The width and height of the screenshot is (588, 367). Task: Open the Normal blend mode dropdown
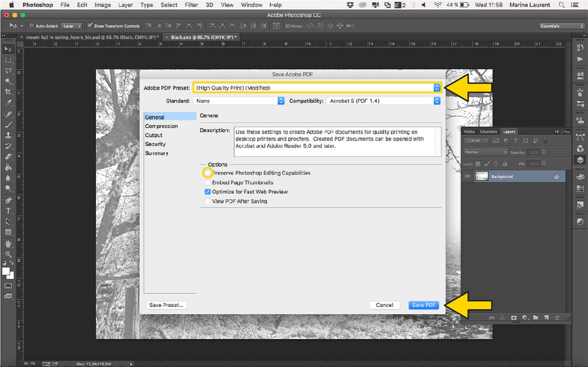[485, 152]
